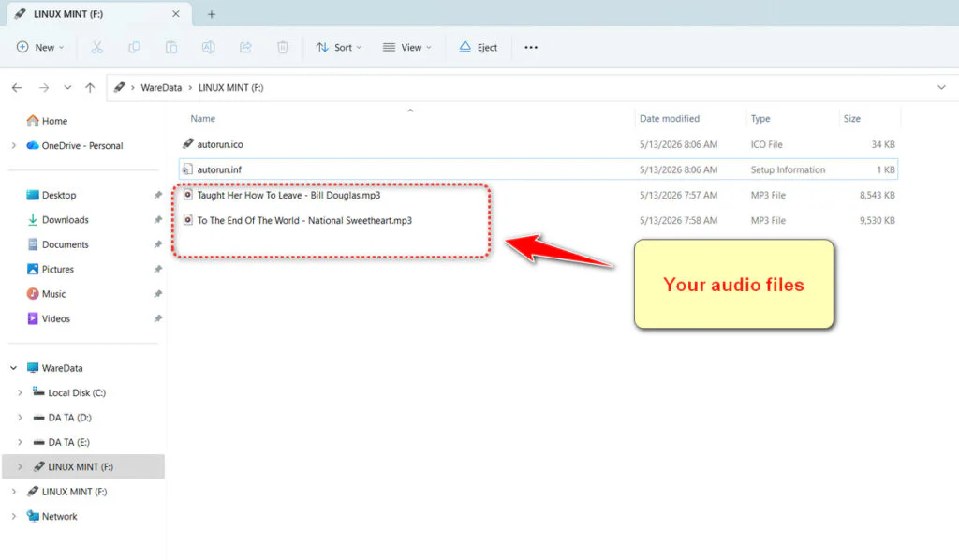Click chevron after drive icon in address bar
Image resolution: width=959 pixels, height=560 pixels.
tap(132, 87)
